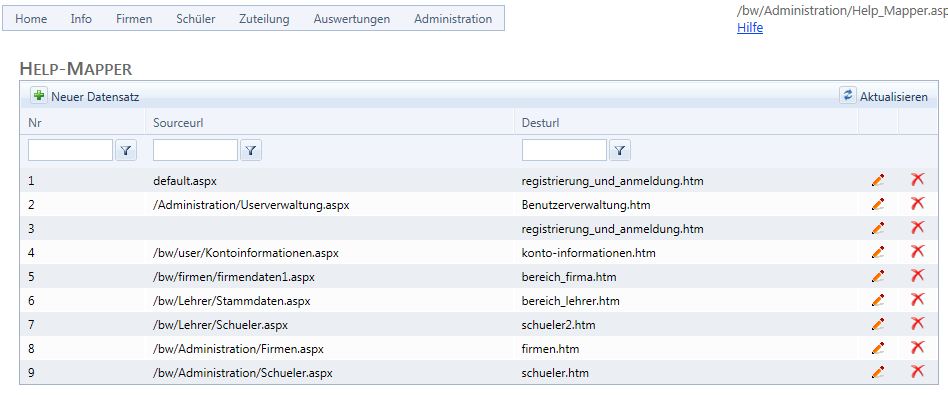Delete the Administration/Firmen.aspx row

(x=917, y=348)
